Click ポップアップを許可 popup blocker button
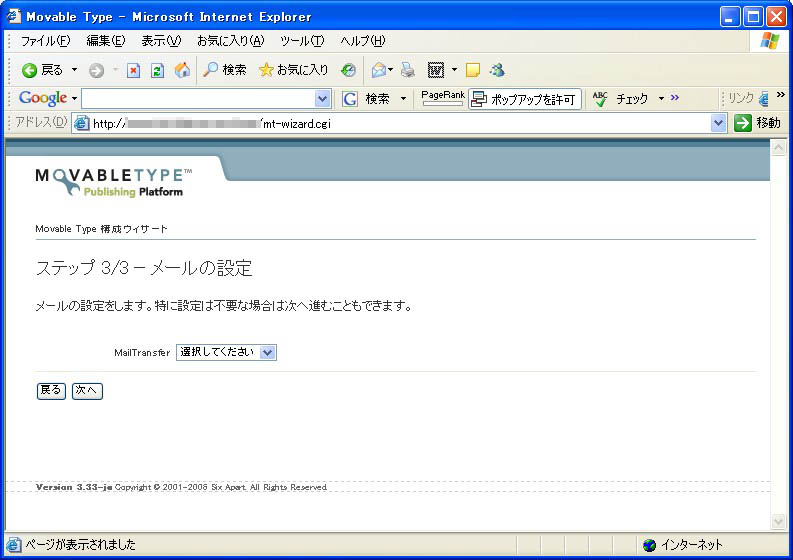 click(525, 99)
